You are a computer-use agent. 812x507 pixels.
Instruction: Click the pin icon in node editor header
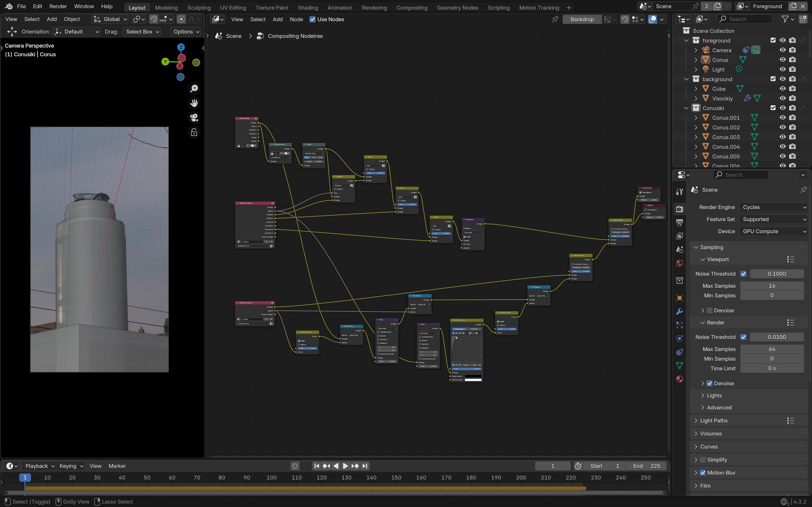(555, 20)
